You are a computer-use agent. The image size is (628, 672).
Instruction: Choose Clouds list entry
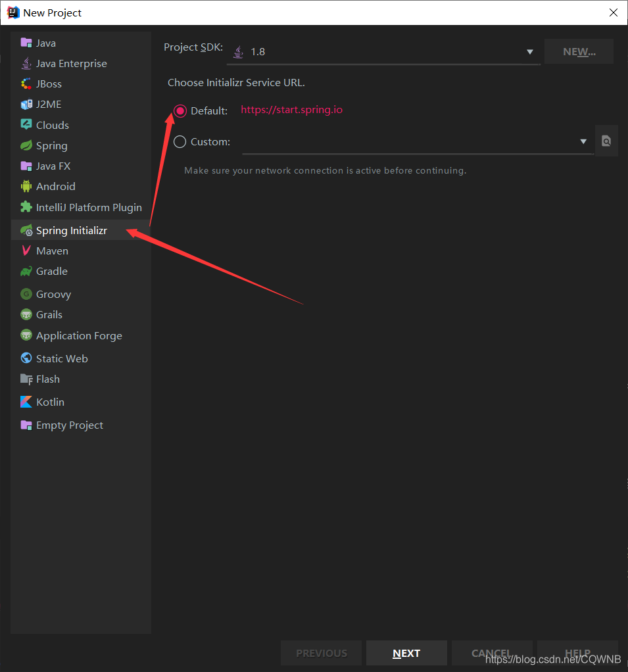click(x=81, y=125)
